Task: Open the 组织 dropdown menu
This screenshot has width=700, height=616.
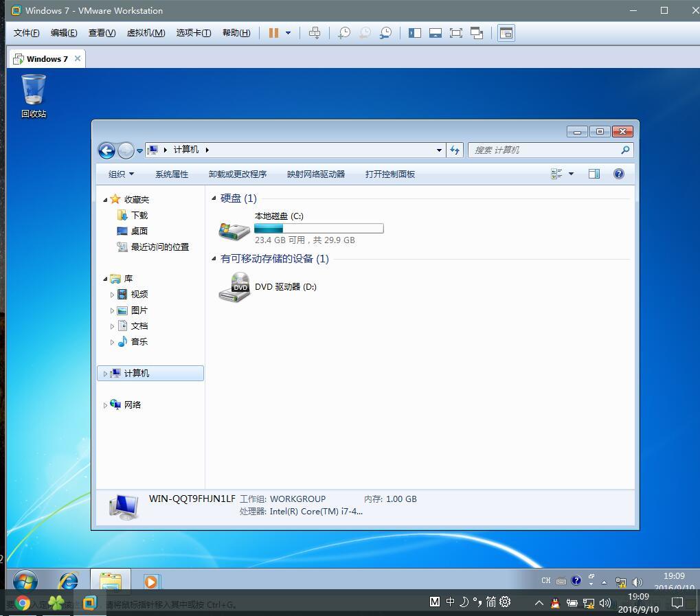Action: point(121,174)
